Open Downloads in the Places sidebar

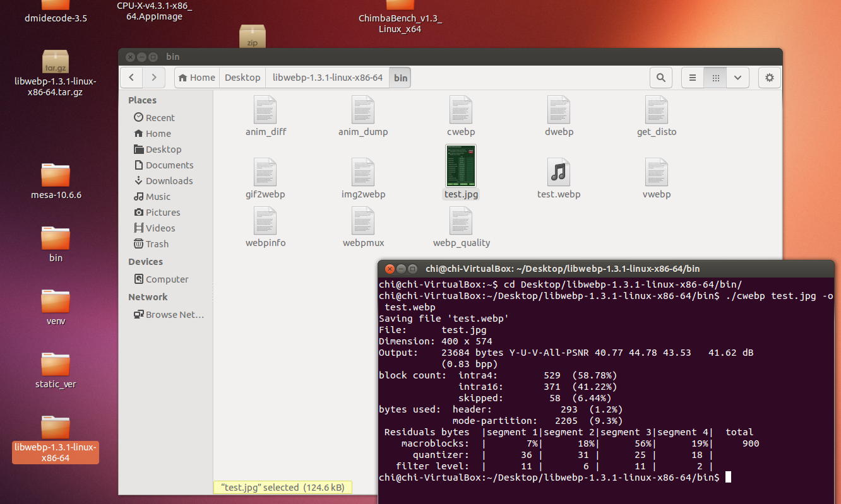click(x=169, y=181)
